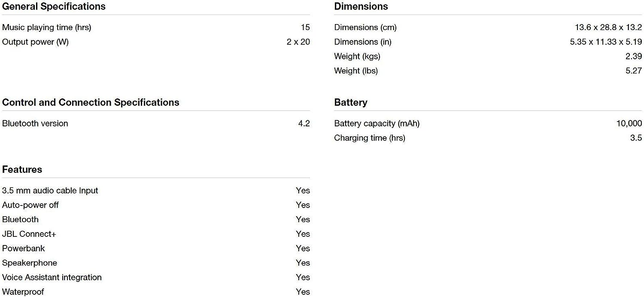Click the Features section heading
The width and height of the screenshot is (644, 297).
22,169
